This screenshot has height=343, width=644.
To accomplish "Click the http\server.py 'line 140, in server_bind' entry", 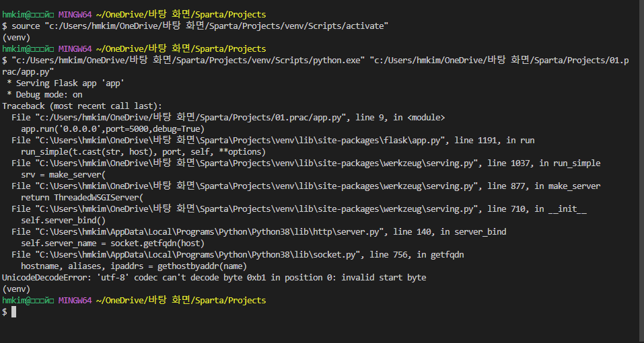I will tap(259, 232).
